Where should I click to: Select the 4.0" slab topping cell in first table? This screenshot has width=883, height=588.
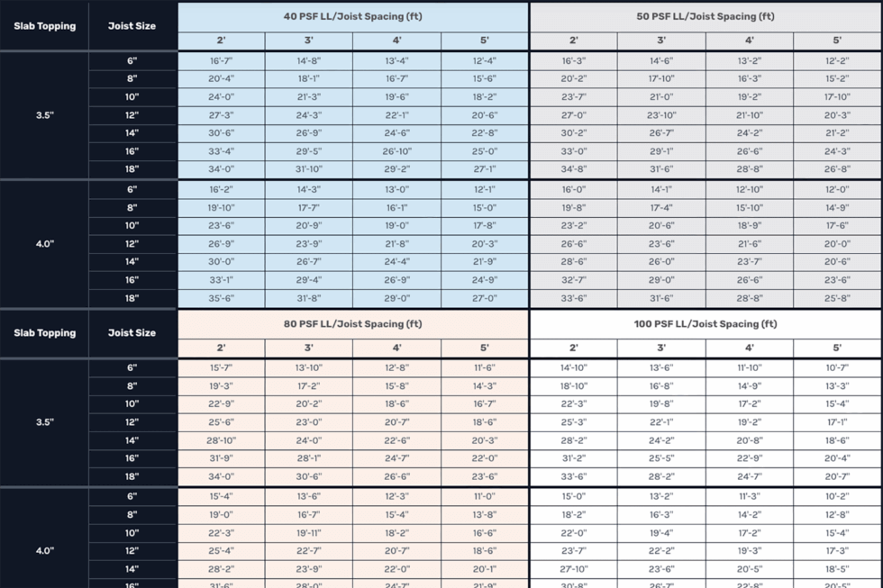[44, 244]
